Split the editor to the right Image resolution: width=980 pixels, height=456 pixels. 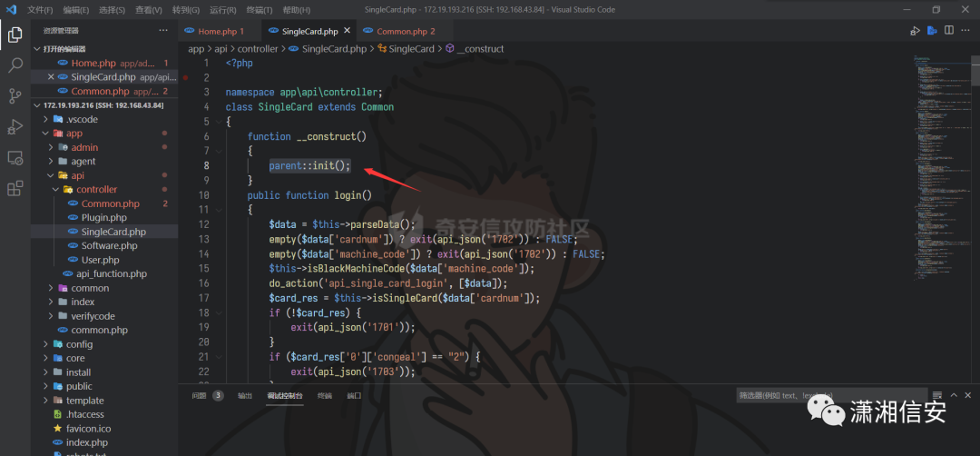(949, 31)
